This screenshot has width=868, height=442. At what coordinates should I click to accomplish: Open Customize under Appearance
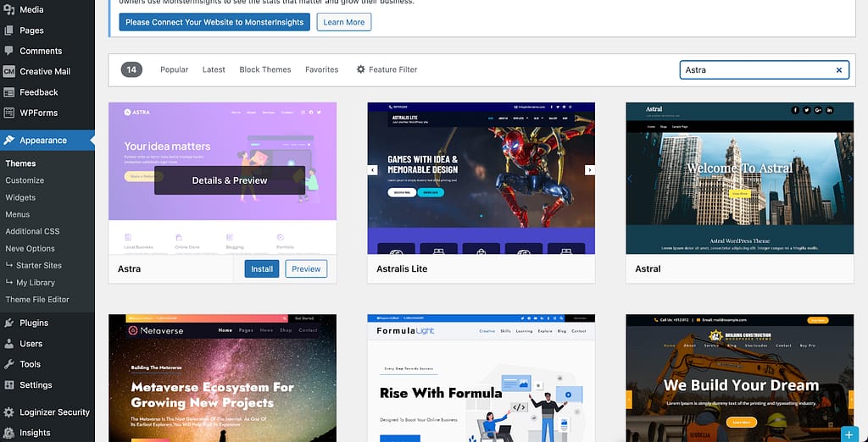coord(25,180)
